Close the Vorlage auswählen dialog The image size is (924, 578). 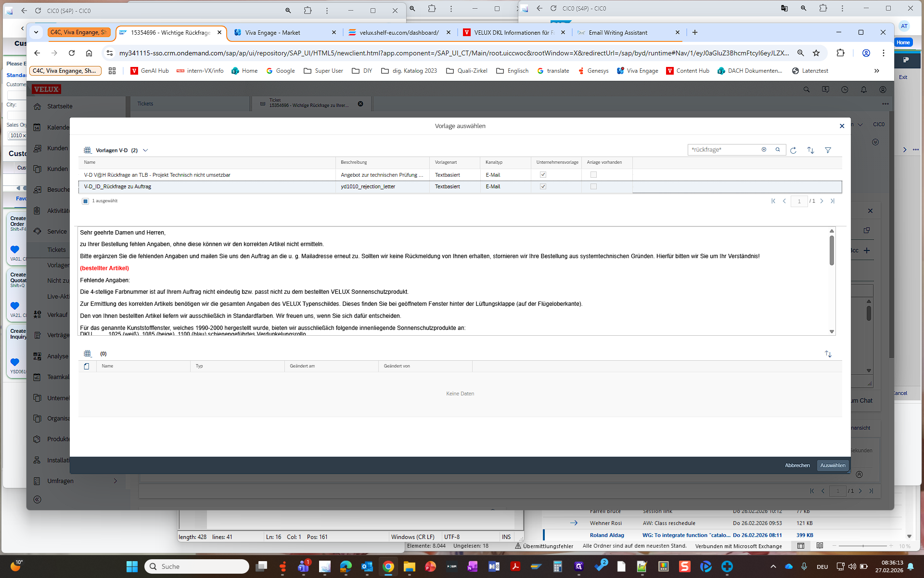pos(842,126)
